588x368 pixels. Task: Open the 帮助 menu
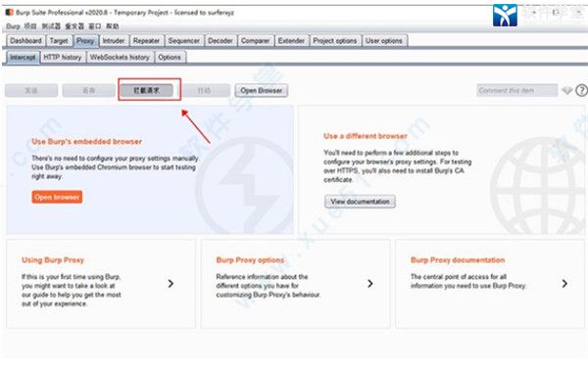[113, 26]
